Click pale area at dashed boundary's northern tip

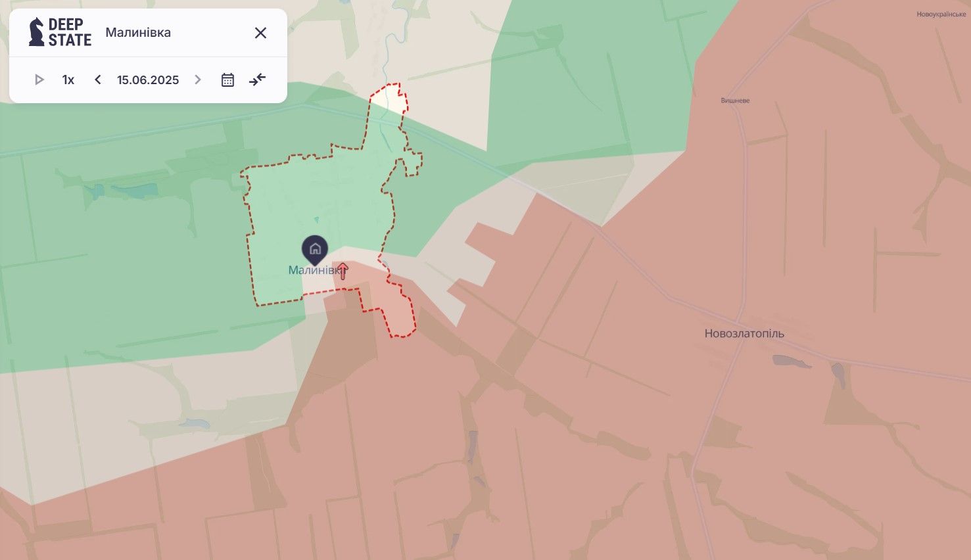point(389,99)
